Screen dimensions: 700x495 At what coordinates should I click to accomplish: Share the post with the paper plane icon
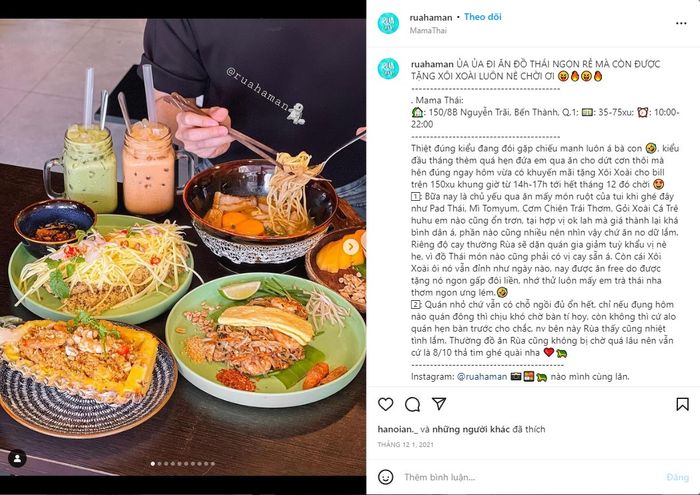pos(439,404)
